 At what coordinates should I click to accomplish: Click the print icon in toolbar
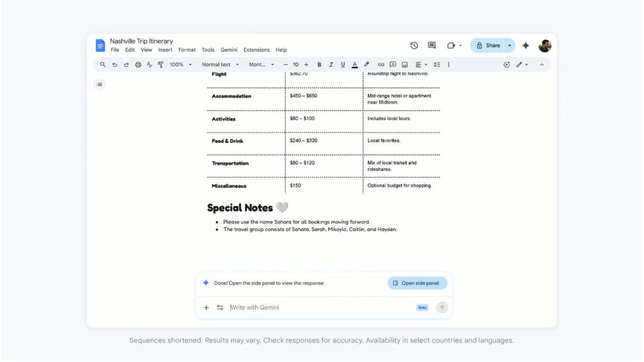coord(138,64)
